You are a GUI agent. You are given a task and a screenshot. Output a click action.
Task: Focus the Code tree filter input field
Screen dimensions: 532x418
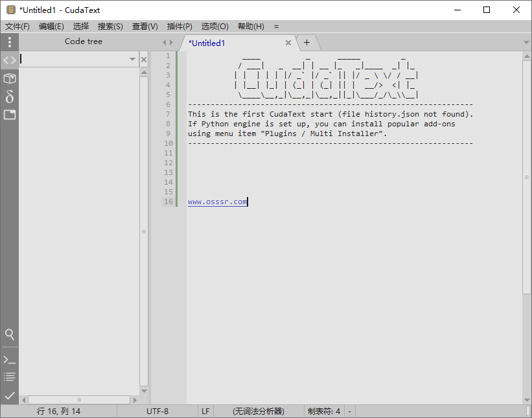pos(73,60)
